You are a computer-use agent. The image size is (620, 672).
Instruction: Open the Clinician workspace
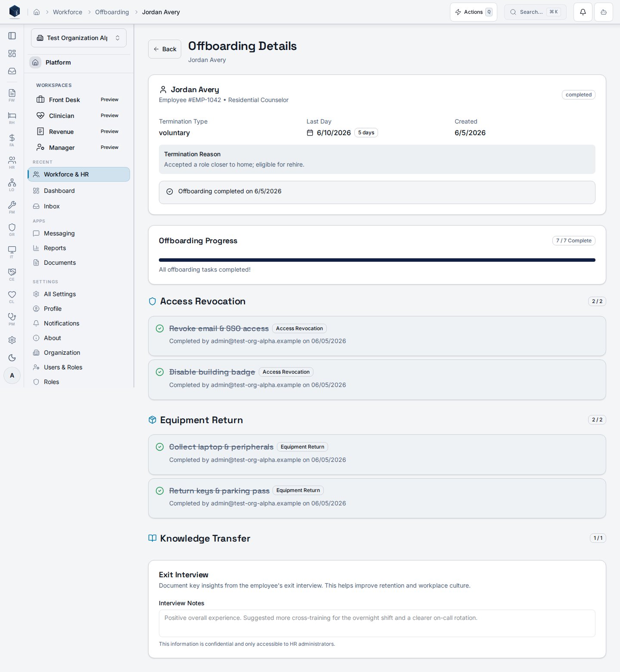[x=79, y=116]
